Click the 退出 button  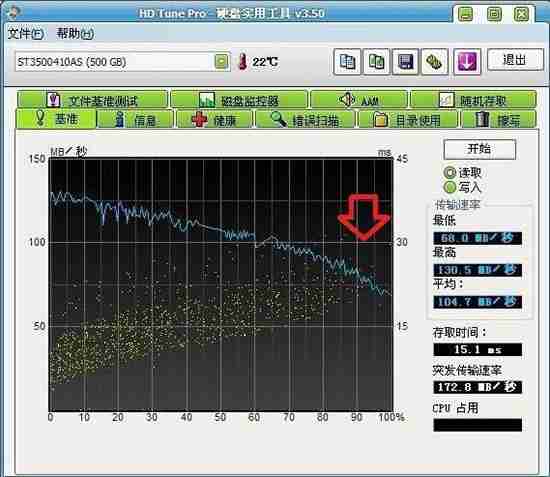[x=515, y=60]
